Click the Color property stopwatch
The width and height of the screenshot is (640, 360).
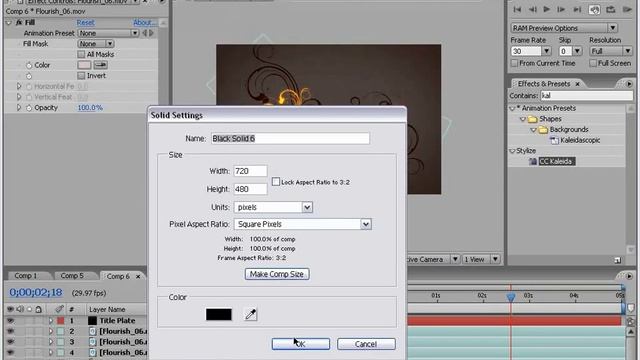[29, 65]
